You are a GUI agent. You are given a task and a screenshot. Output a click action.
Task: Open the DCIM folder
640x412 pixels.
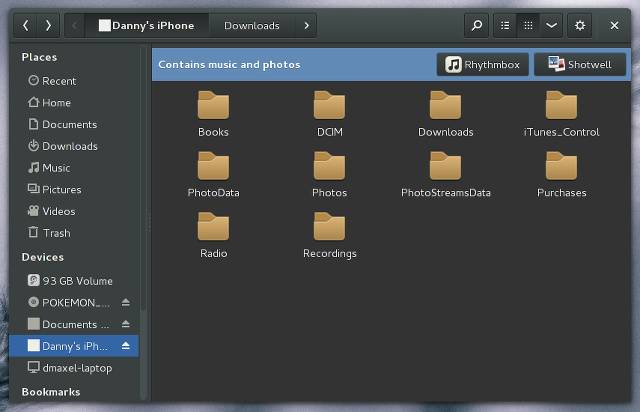pyautogui.click(x=329, y=114)
